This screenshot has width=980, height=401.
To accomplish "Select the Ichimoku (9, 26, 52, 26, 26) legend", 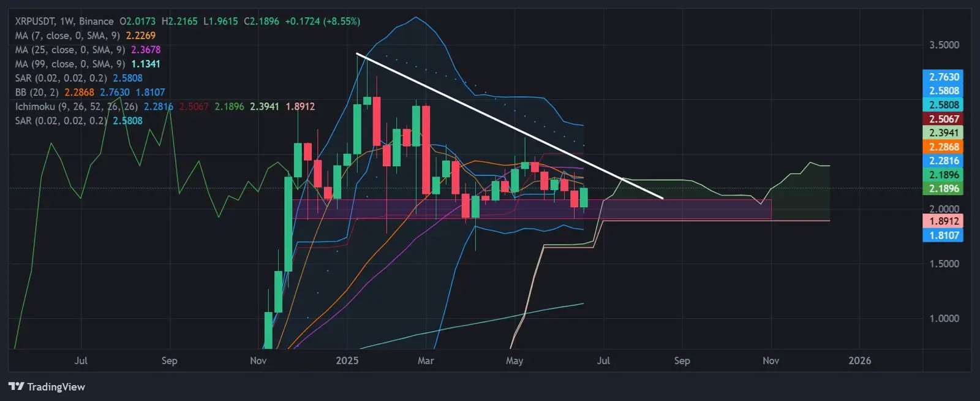I will (77, 107).
